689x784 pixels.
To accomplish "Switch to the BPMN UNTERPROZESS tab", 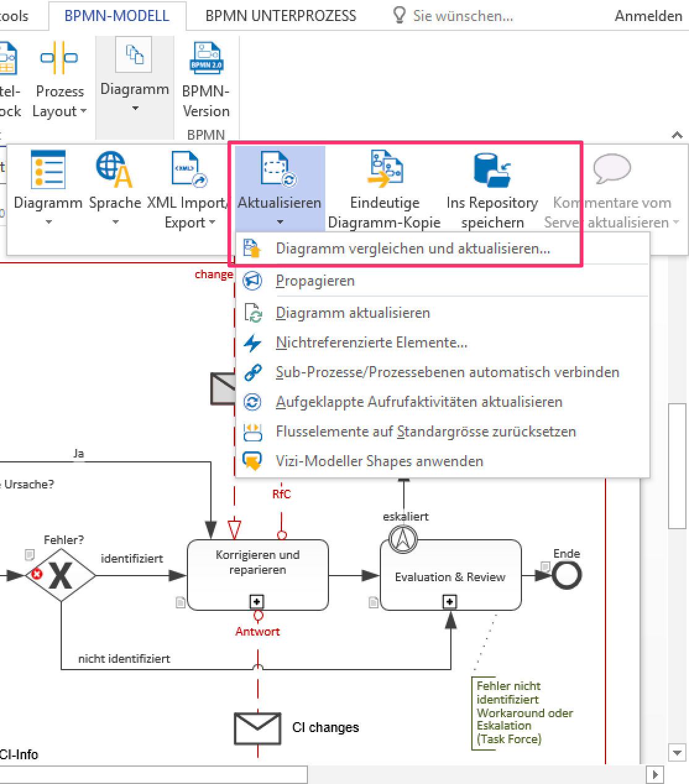I will (x=281, y=15).
